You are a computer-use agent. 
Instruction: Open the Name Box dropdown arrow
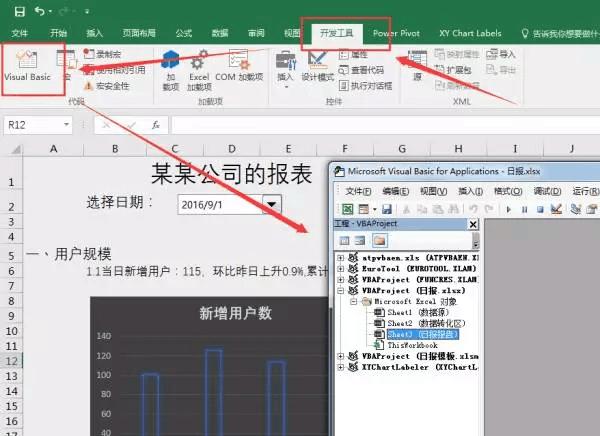click(x=67, y=125)
